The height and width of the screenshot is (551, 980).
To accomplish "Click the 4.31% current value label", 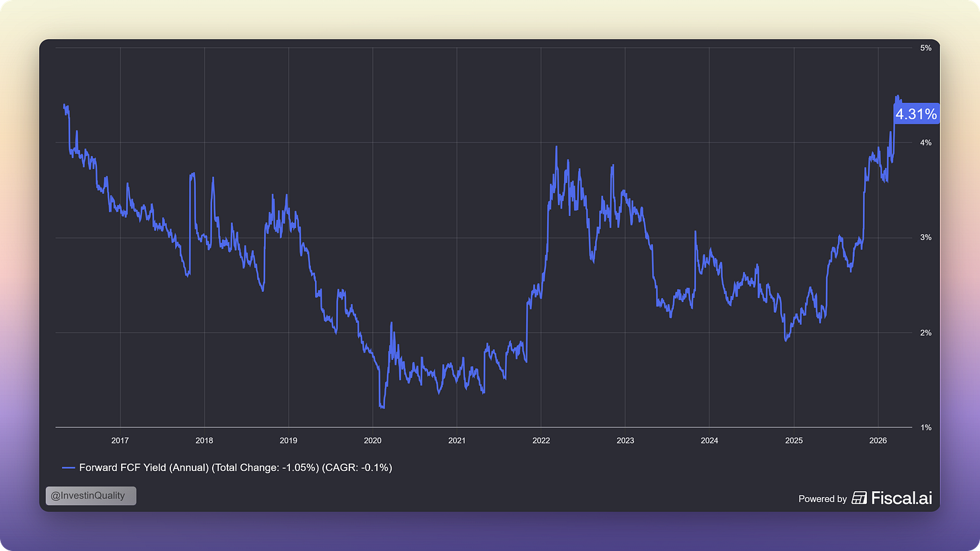I will point(916,114).
